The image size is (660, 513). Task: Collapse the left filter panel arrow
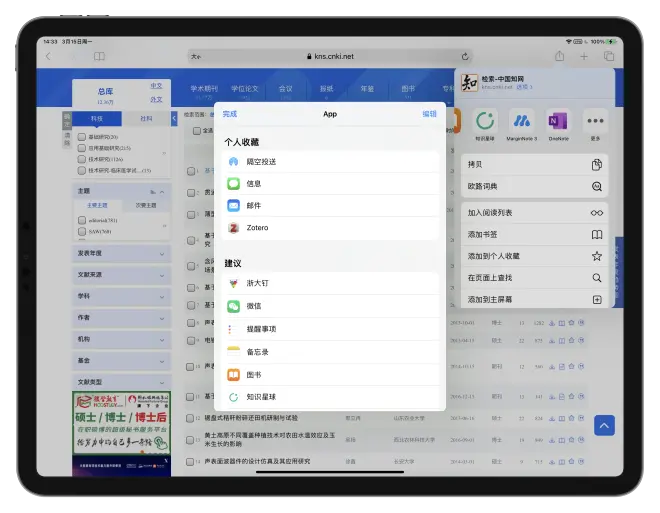coord(174,119)
